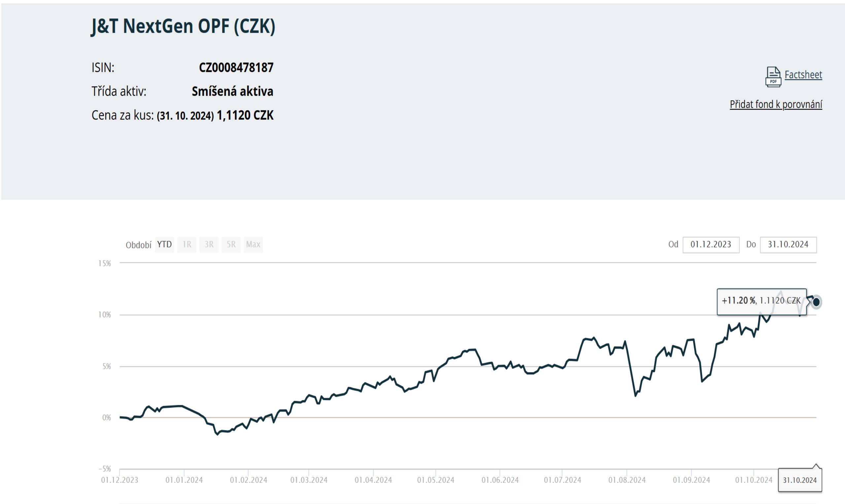This screenshot has height=504, width=845.
Task: Switch chart period to 1R
Action: (x=187, y=244)
